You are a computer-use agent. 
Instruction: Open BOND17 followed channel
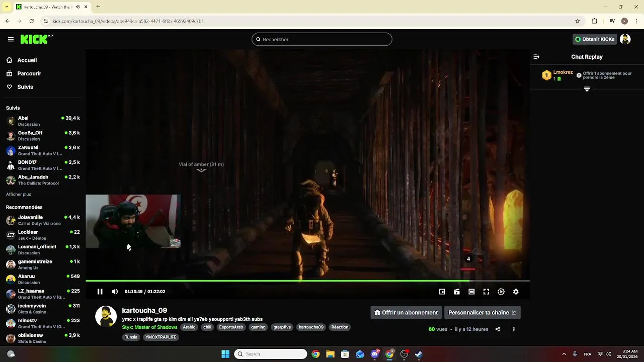point(43,165)
